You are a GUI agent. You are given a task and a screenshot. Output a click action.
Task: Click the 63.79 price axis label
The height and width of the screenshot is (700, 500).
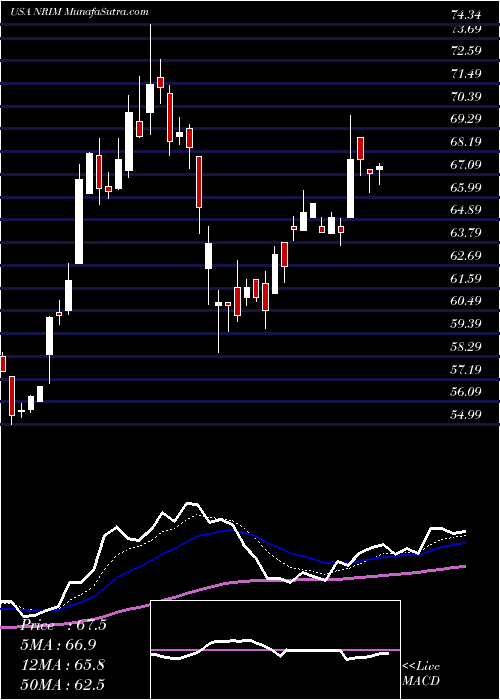(466, 233)
